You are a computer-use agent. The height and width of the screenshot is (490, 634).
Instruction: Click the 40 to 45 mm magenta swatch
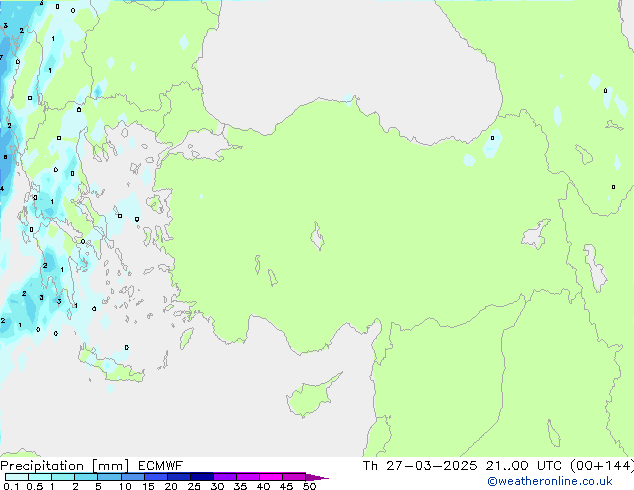[x=271, y=477]
